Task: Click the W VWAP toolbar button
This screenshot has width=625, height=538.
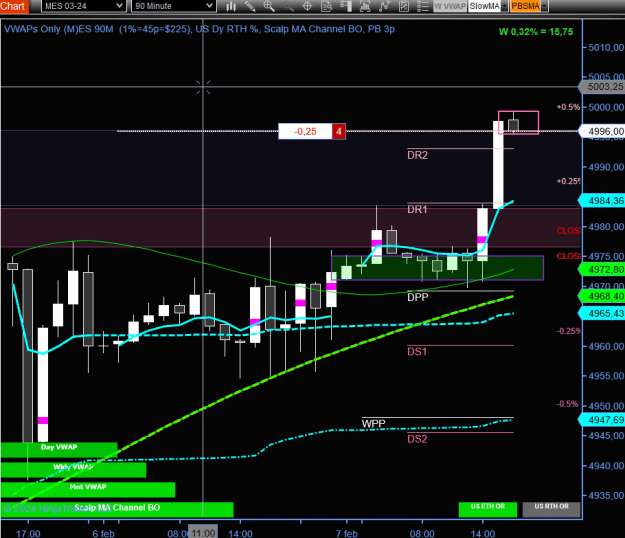Action: coord(450,6)
